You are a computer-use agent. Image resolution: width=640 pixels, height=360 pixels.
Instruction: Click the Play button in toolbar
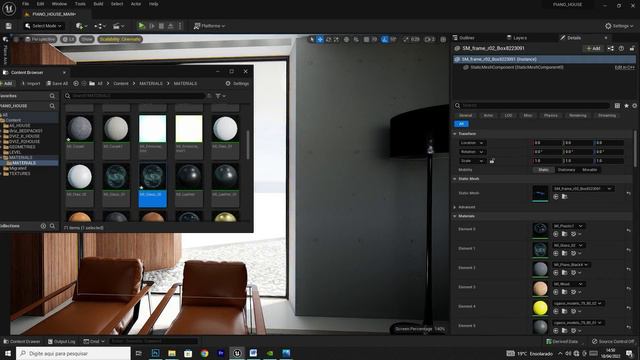click(141, 26)
